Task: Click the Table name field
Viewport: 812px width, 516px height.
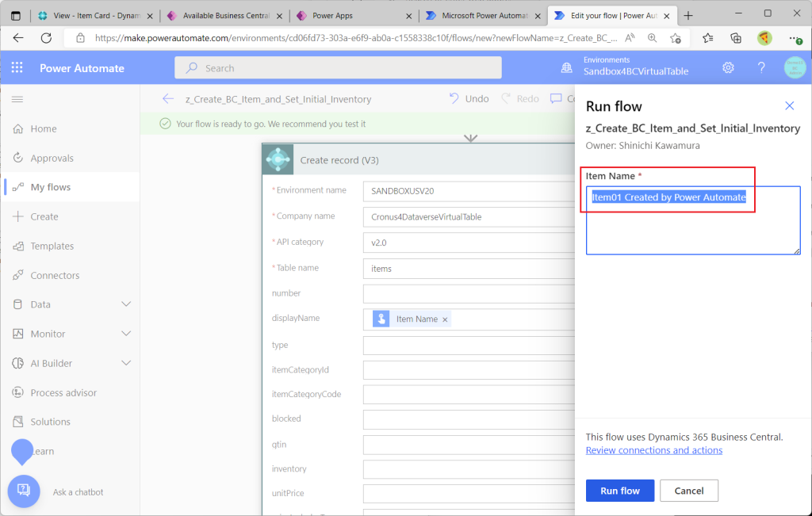Action: coord(469,269)
